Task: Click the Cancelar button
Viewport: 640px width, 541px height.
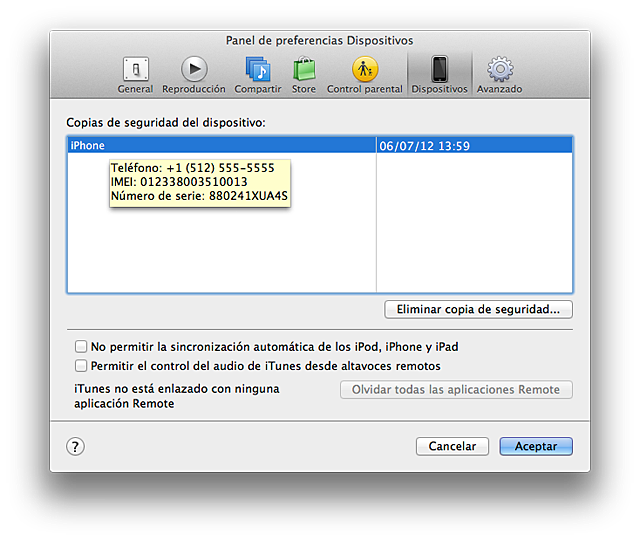Action: pyautogui.click(x=452, y=446)
